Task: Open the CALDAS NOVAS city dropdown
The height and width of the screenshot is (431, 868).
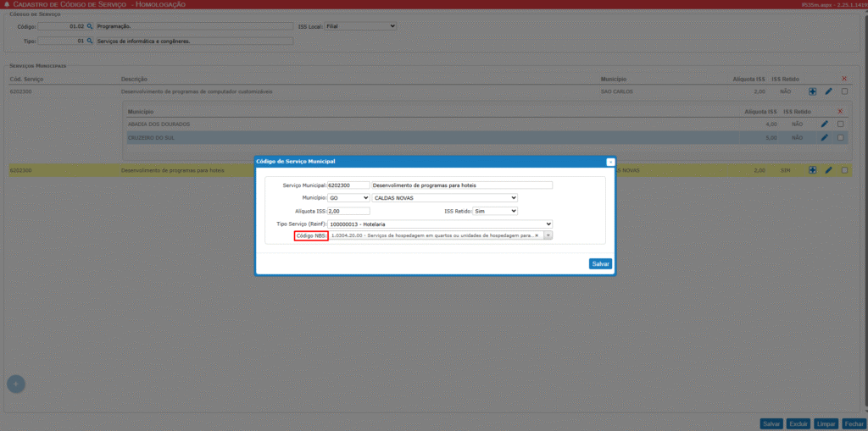Action: pos(444,198)
